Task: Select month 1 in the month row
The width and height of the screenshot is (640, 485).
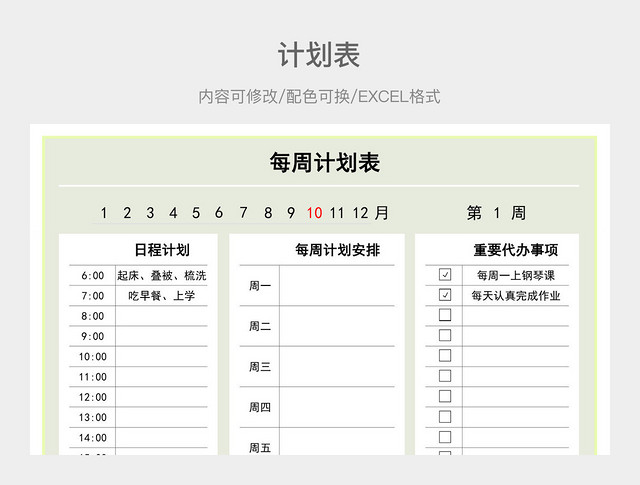Action: [104, 213]
